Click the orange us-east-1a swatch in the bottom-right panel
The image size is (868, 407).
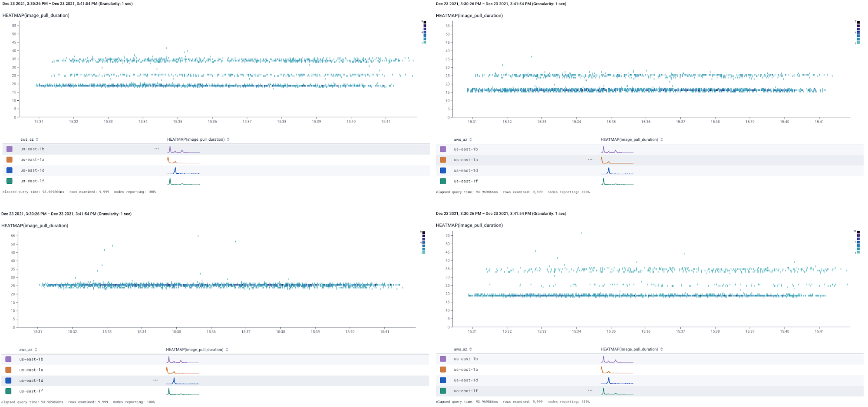point(443,370)
